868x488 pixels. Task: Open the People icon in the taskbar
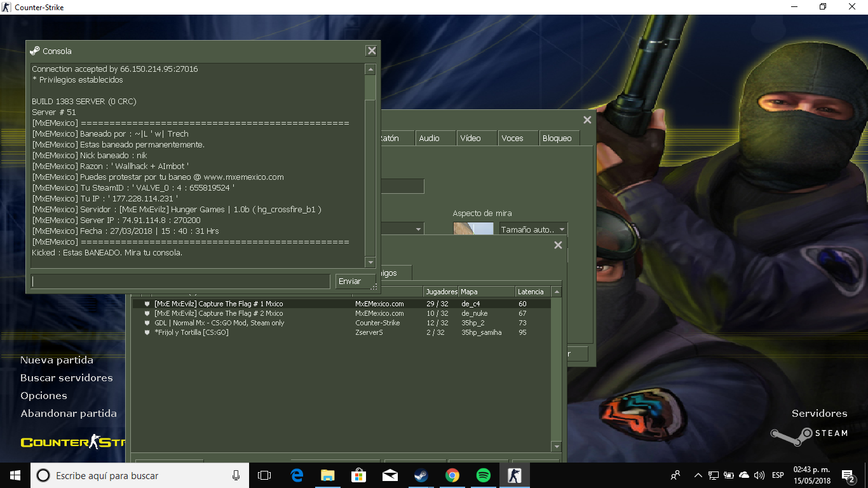tap(675, 475)
